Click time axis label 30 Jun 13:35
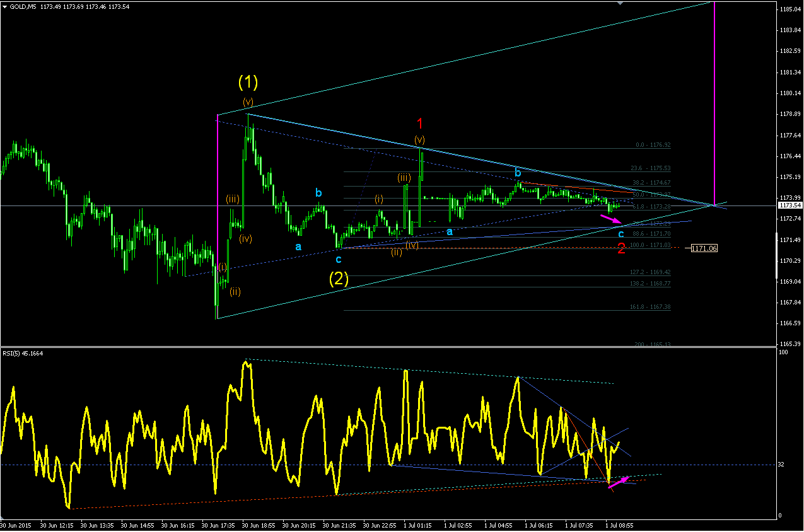This screenshot has width=804, height=532. [x=98, y=524]
